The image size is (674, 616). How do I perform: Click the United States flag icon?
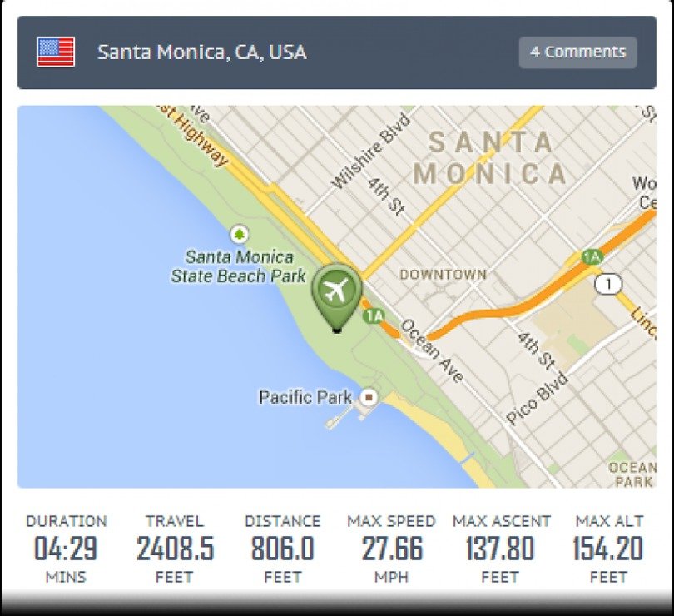[x=56, y=52]
